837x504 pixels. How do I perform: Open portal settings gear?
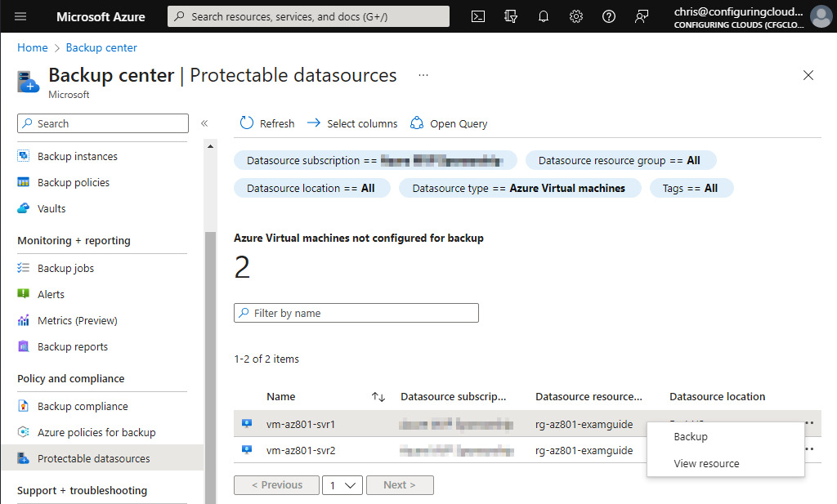(576, 16)
